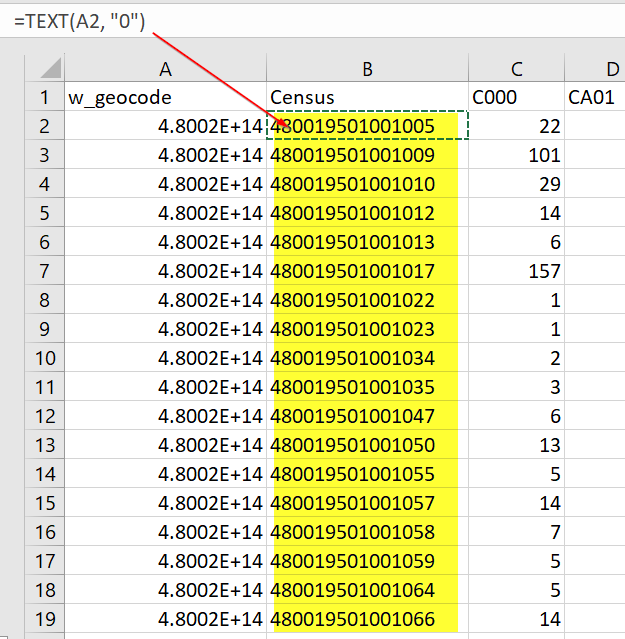This screenshot has height=639, width=625.
Task: Select column B header
Action: coord(367,69)
